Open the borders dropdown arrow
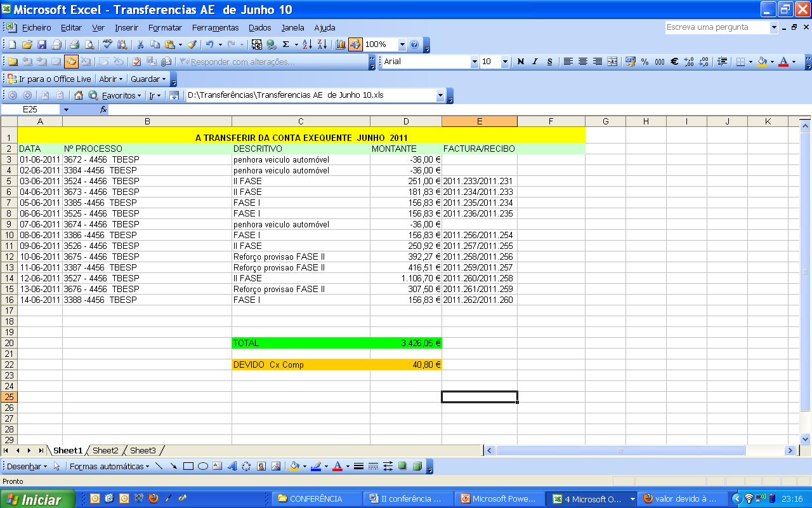The height and width of the screenshot is (508, 812). (750, 62)
